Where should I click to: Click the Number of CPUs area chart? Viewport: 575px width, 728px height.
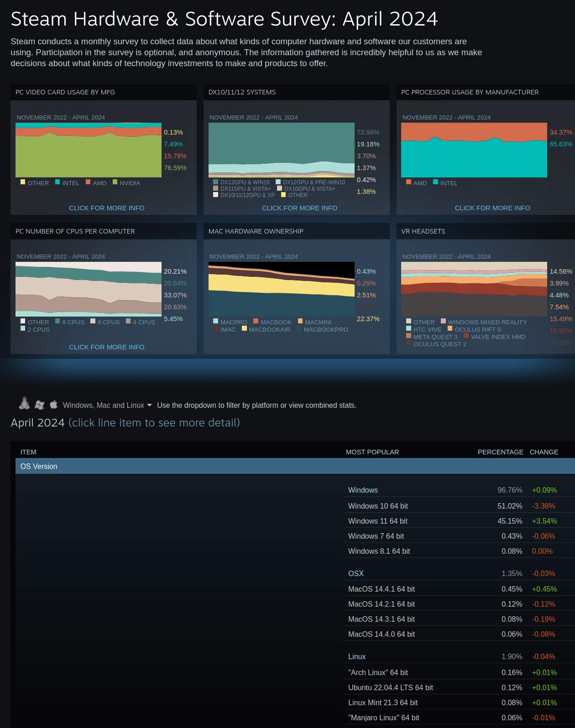[89, 289]
